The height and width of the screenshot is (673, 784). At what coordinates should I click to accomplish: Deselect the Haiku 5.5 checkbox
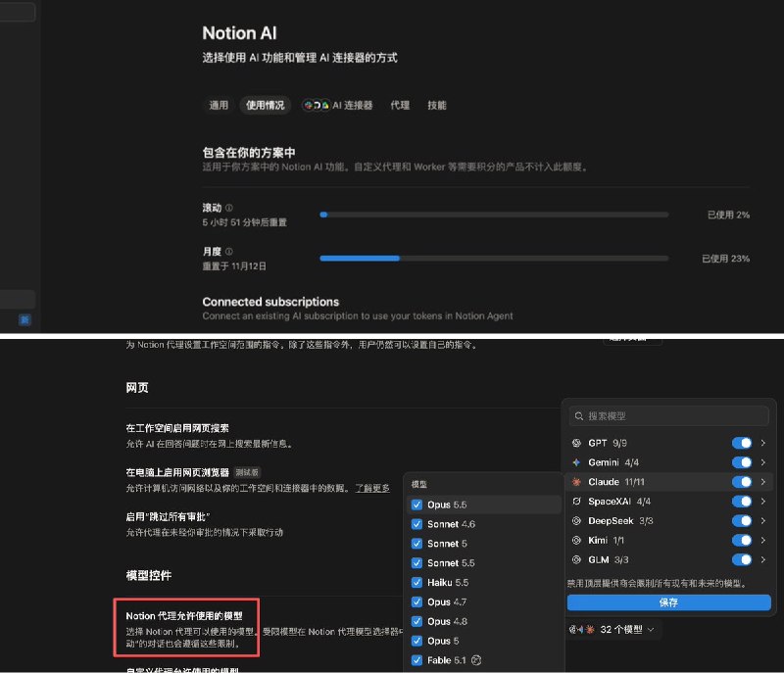click(x=416, y=583)
